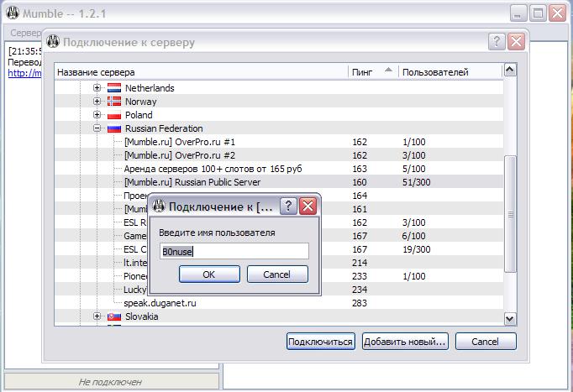Sort servers by the ping column header
Viewport: 573px width, 392px height.
[371, 72]
